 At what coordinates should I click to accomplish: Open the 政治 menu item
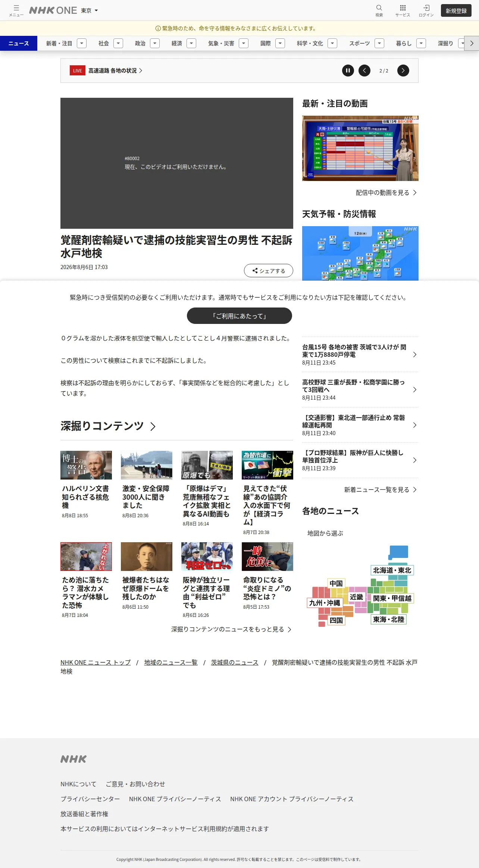click(x=140, y=43)
